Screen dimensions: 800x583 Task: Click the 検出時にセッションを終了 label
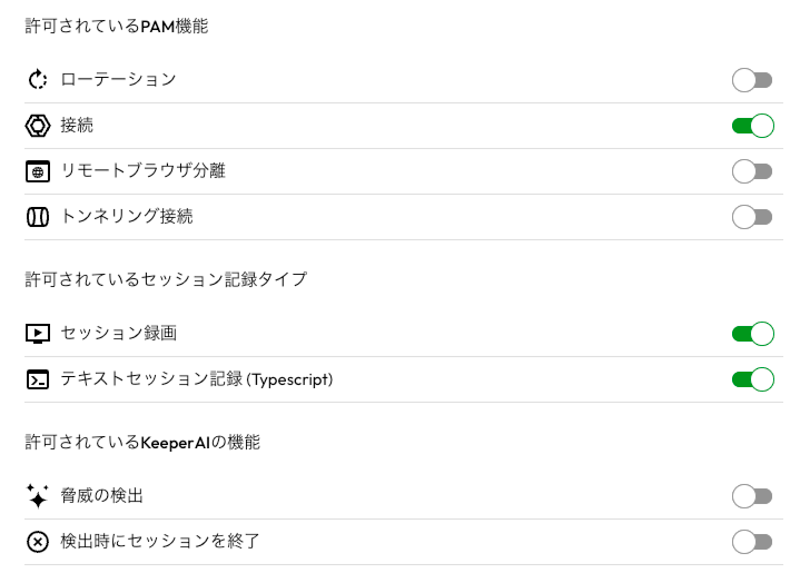[160, 542]
